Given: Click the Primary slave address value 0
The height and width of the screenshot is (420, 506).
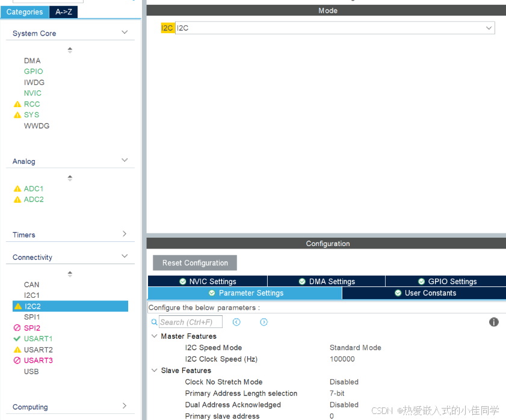Looking at the screenshot, I should 332,416.
